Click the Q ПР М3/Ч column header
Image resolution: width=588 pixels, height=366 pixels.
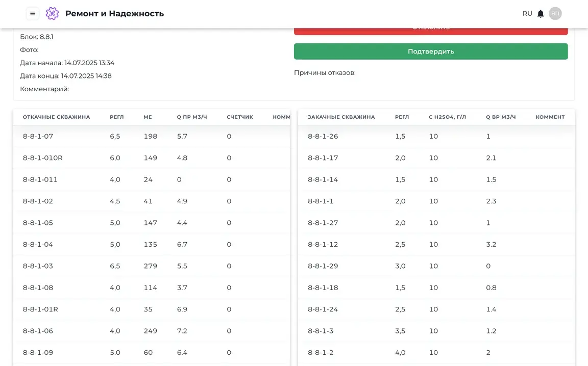click(x=192, y=117)
